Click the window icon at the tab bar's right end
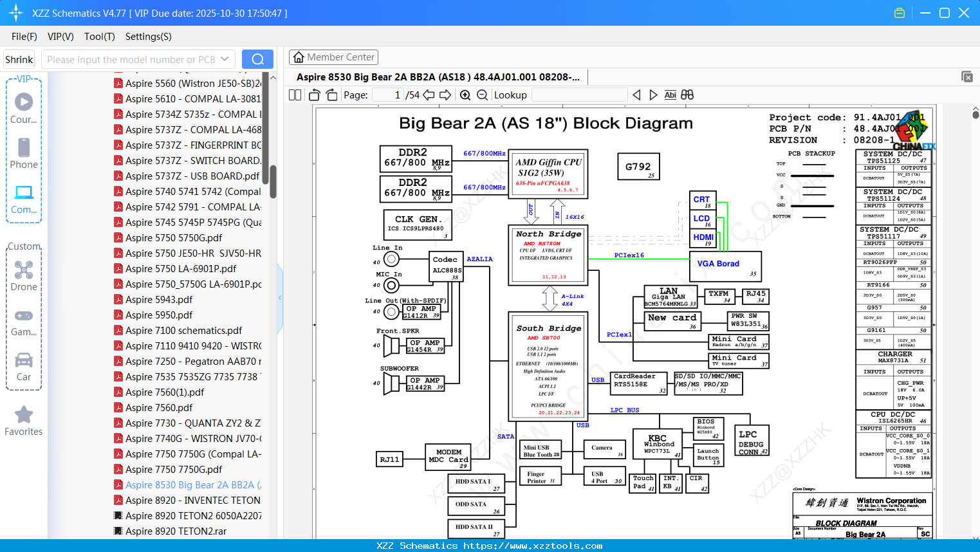Screen dimensions: 980x552 [x=967, y=77]
